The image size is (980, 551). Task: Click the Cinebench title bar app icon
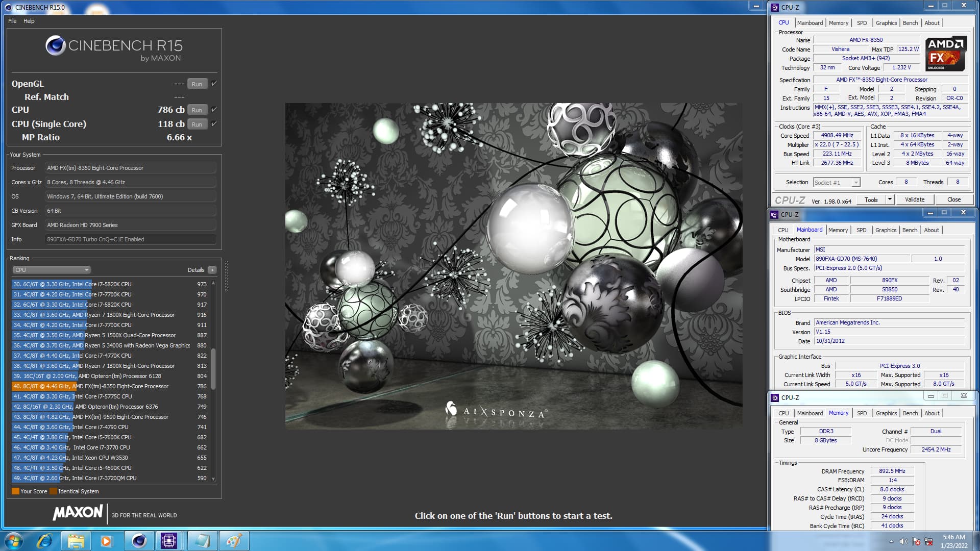point(8,7)
